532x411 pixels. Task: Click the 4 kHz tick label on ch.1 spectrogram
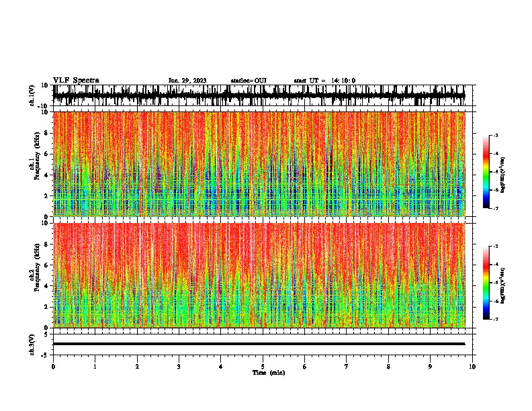pyautogui.click(x=46, y=175)
